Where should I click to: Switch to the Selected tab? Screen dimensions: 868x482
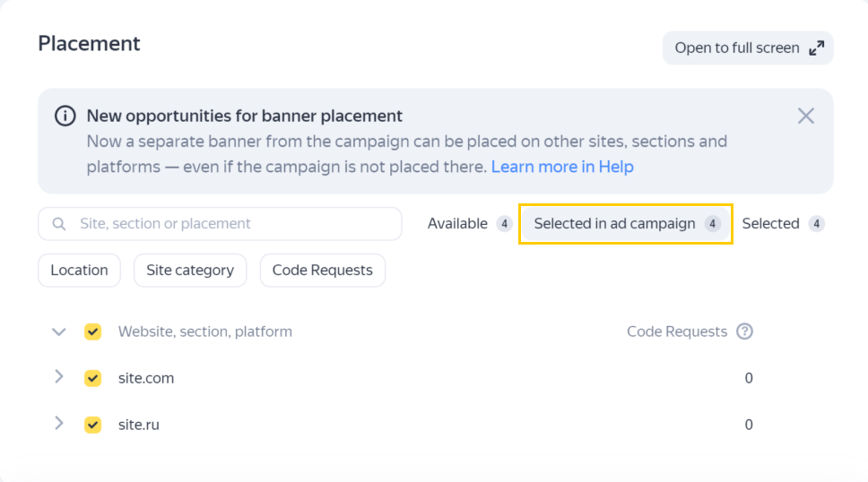pyautogui.click(x=782, y=224)
